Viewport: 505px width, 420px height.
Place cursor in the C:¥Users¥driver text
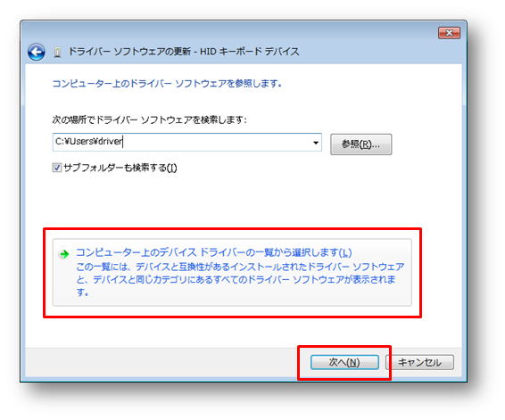point(88,141)
